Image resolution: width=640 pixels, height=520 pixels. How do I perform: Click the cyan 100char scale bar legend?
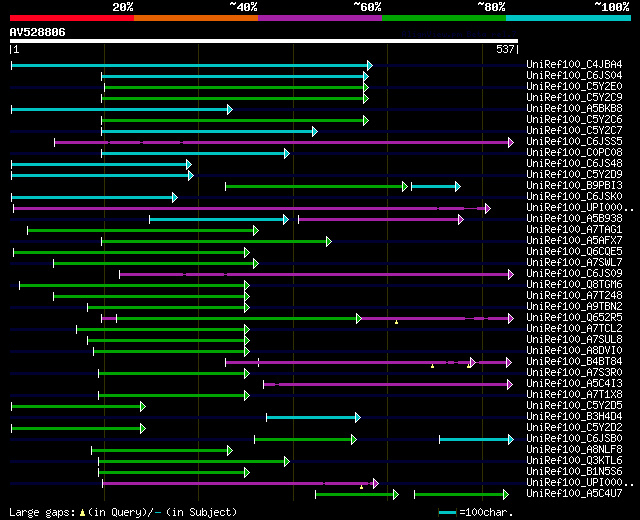(x=447, y=513)
